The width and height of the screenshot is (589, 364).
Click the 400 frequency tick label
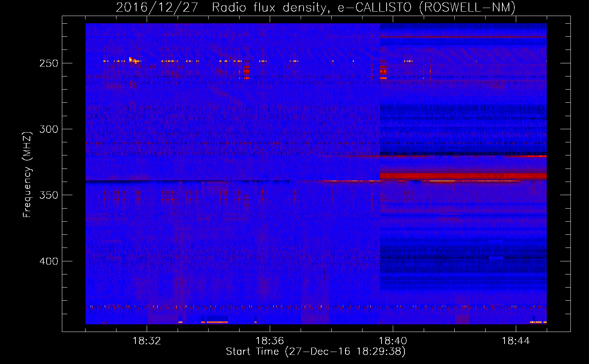[x=49, y=261]
